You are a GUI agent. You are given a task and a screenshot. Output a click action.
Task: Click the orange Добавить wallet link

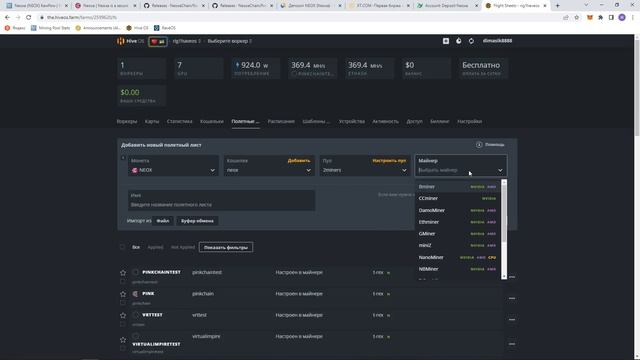click(299, 160)
